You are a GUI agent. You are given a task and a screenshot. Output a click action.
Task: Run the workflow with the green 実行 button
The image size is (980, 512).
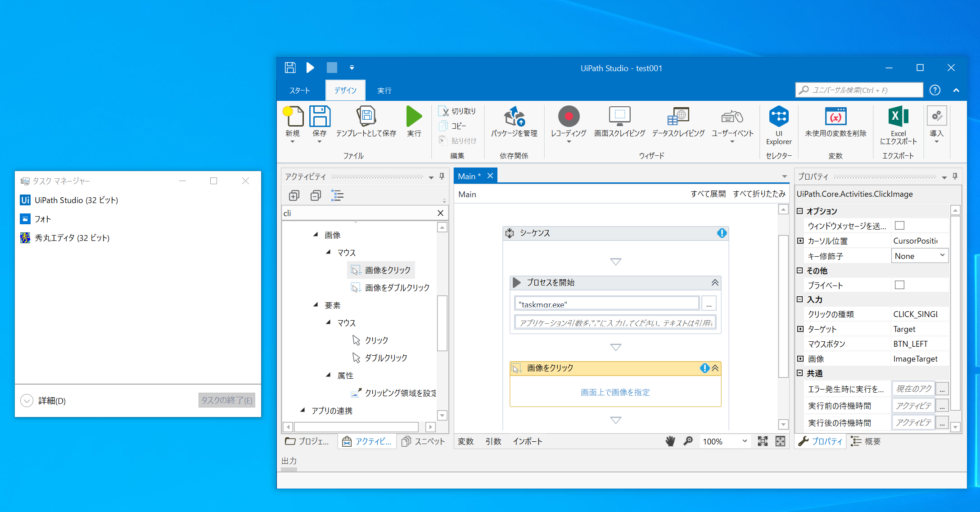pos(414,118)
